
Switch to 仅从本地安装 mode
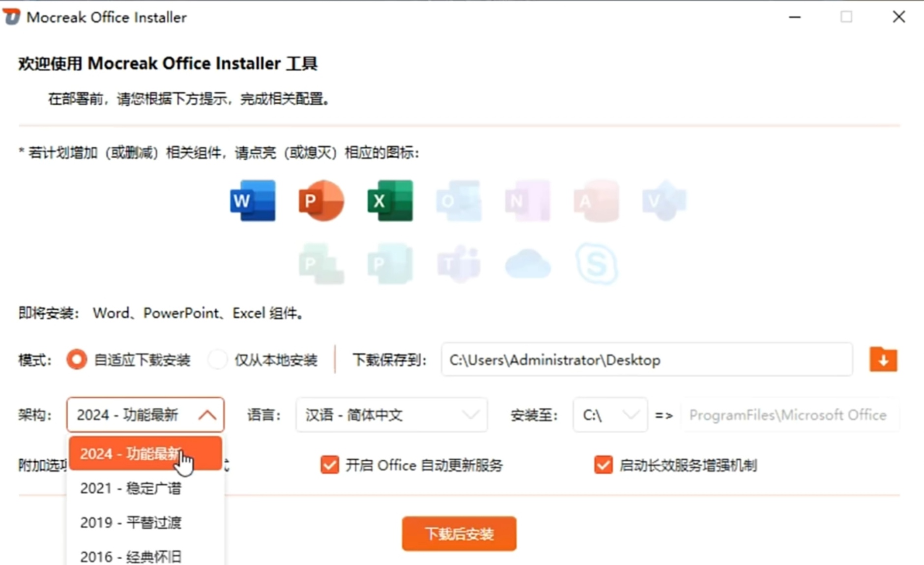pos(218,359)
